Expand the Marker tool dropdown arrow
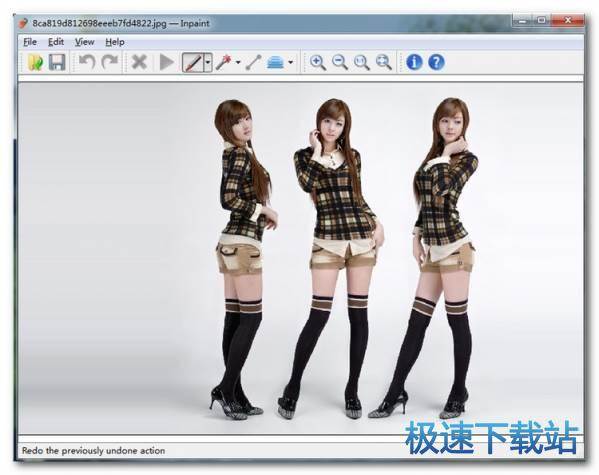Viewport: 599px width, 475px height. 208,62
